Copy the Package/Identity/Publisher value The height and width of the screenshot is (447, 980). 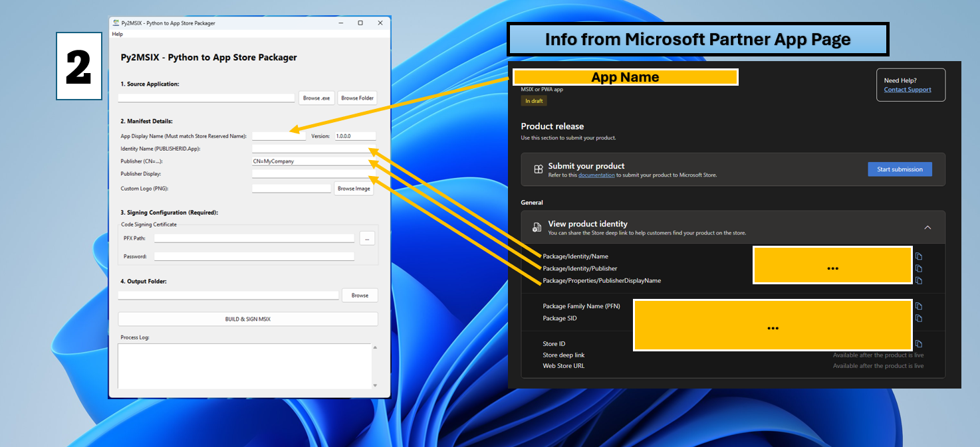point(918,268)
